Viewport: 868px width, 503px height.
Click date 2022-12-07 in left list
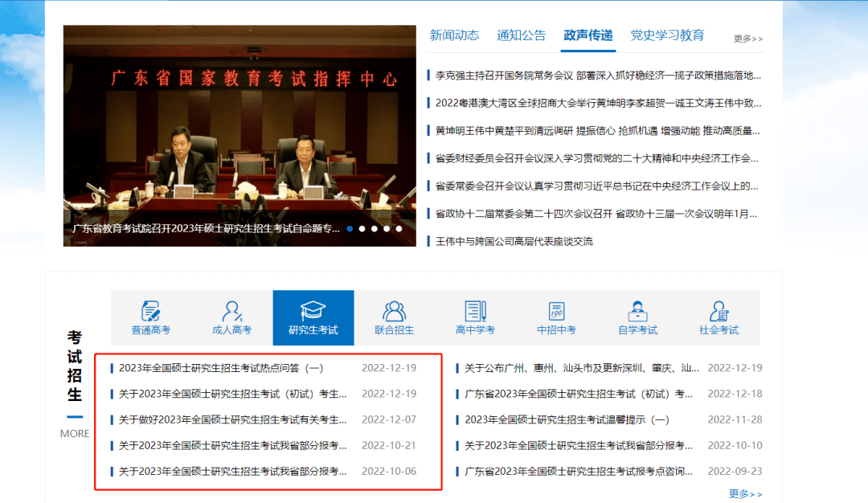(x=389, y=419)
